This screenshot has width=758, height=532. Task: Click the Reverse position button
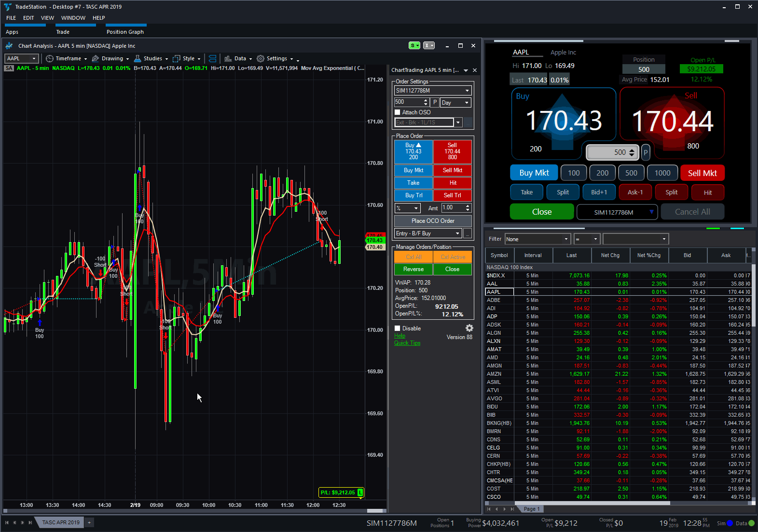(413, 269)
